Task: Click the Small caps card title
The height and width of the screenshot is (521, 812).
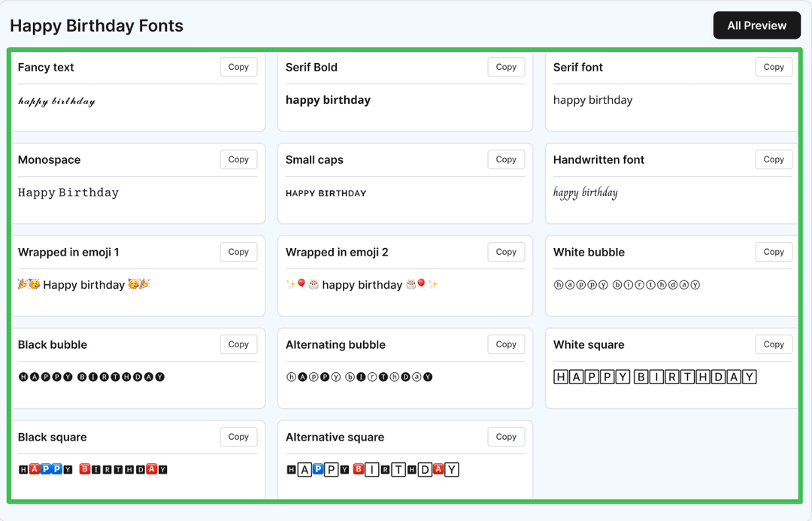Action: (314, 159)
